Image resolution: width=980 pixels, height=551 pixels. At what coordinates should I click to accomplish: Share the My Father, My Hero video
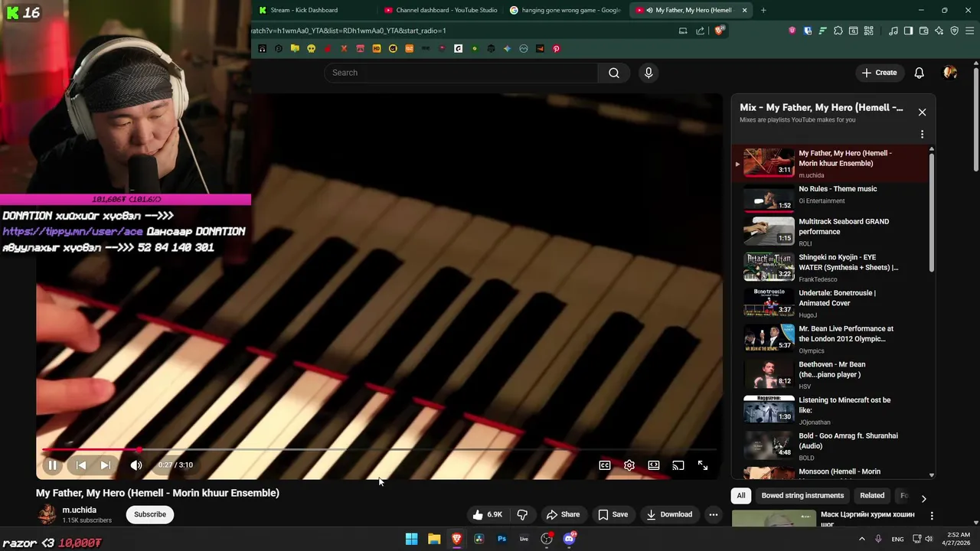click(563, 514)
